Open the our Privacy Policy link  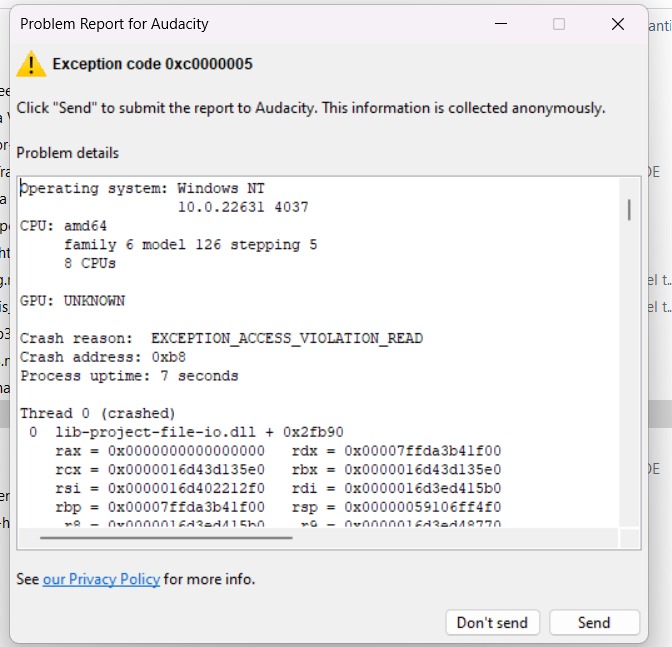click(x=101, y=579)
